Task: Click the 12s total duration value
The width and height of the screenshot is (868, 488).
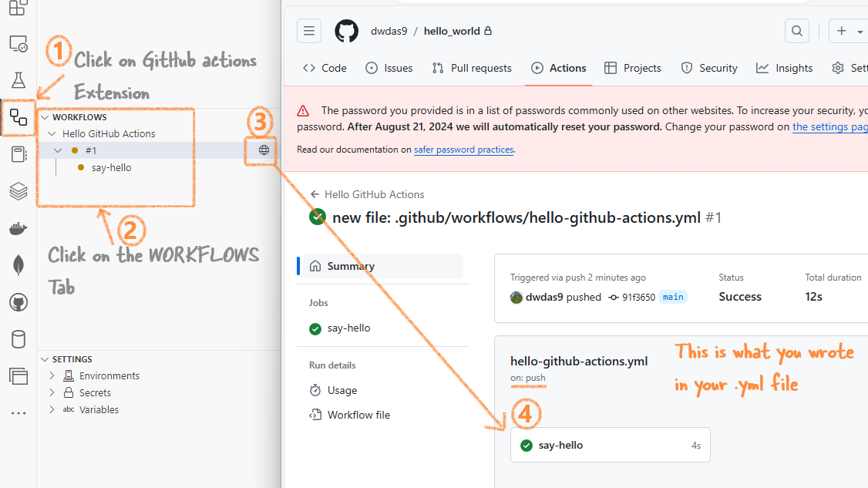Action: click(x=814, y=297)
